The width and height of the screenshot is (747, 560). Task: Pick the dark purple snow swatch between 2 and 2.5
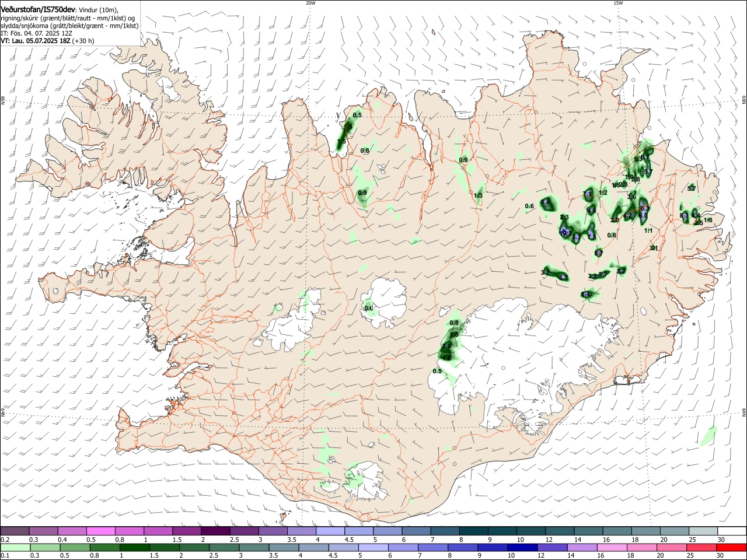click(215, 531)
